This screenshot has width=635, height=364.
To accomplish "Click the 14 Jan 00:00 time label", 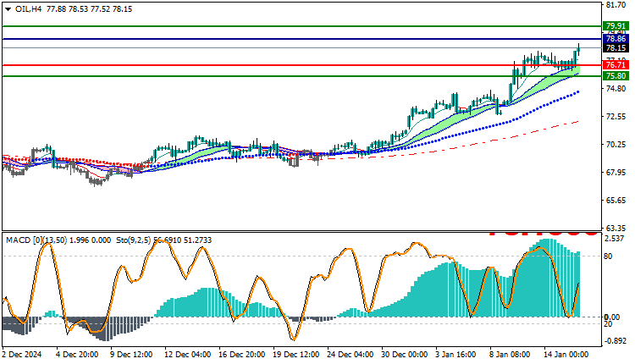I will coord(566,355).
